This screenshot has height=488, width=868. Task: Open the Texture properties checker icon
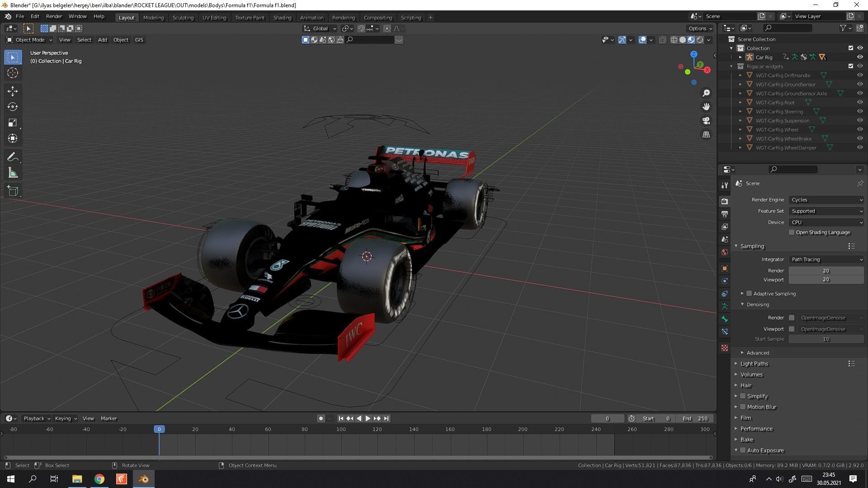pyautogui.click(x=725, y=348)
